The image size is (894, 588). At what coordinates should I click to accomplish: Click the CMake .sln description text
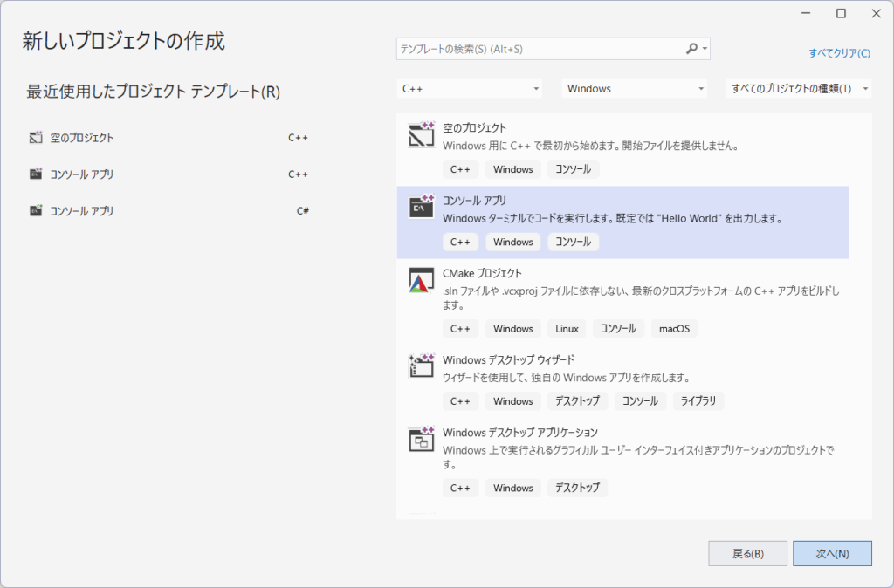click(x=641, y=298)
